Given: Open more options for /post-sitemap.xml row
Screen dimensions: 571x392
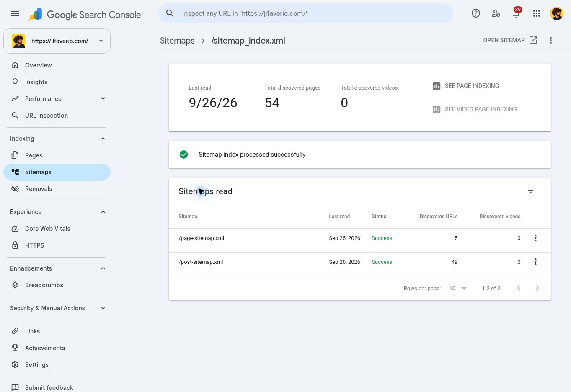Looking at the screenshot, I should point(535,262).
